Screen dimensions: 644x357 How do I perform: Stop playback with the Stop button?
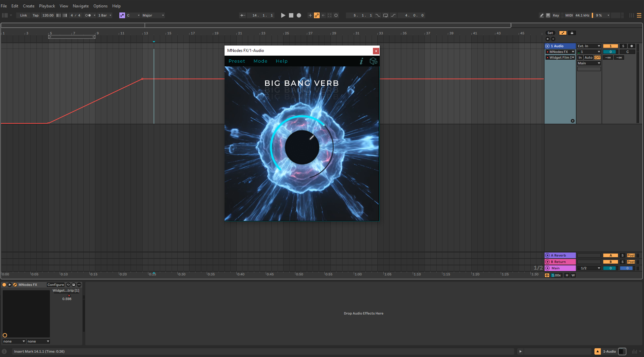pyautogui.click(x=291, y=16)
